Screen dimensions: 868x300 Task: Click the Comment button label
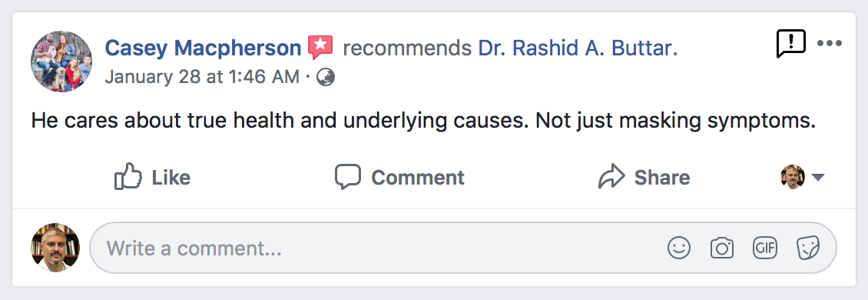click(x=418, y=178)
